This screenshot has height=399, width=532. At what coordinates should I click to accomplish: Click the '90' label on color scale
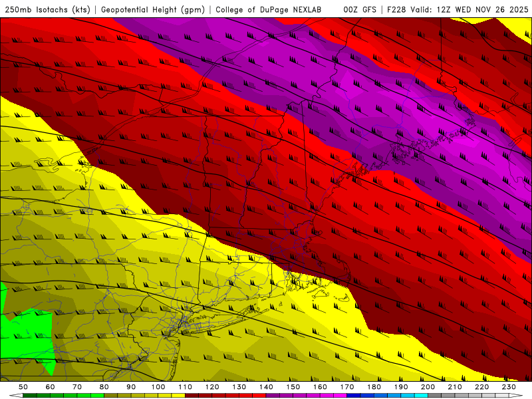(x=131, y=387)
